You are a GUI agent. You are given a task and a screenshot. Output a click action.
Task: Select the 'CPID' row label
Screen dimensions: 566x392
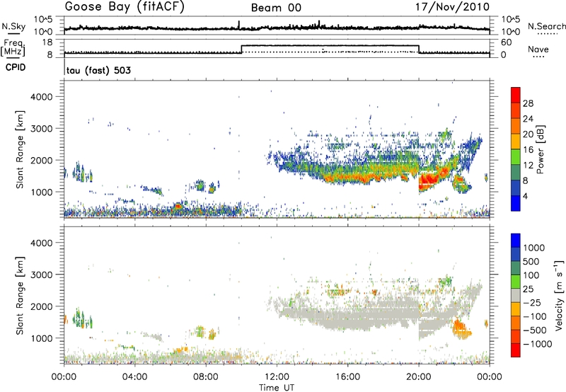pos(16,67)
